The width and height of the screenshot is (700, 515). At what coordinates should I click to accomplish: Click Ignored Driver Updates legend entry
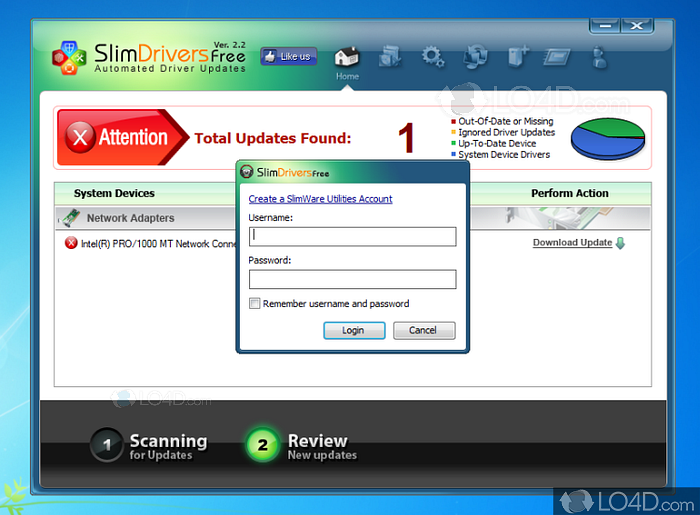503,132
